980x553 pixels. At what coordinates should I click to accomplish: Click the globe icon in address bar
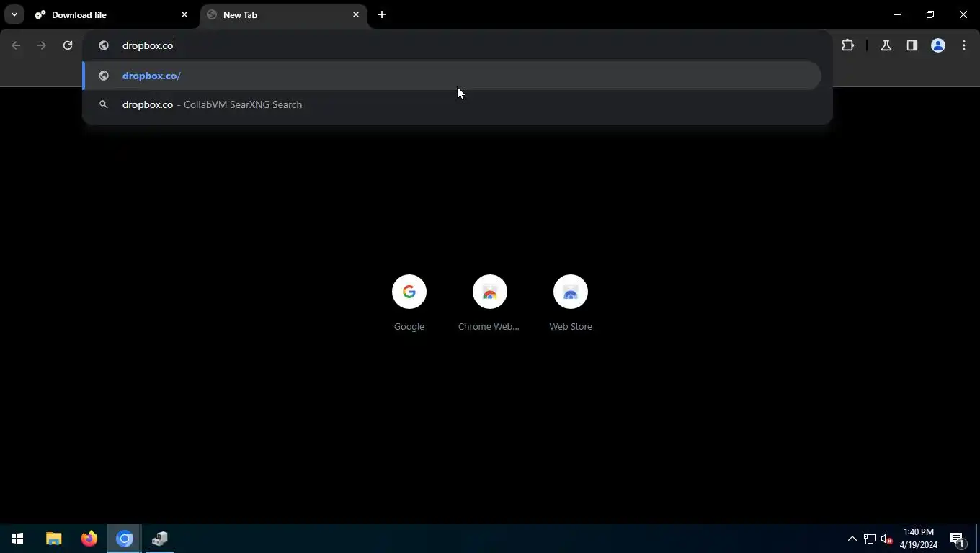coord(104,45)
